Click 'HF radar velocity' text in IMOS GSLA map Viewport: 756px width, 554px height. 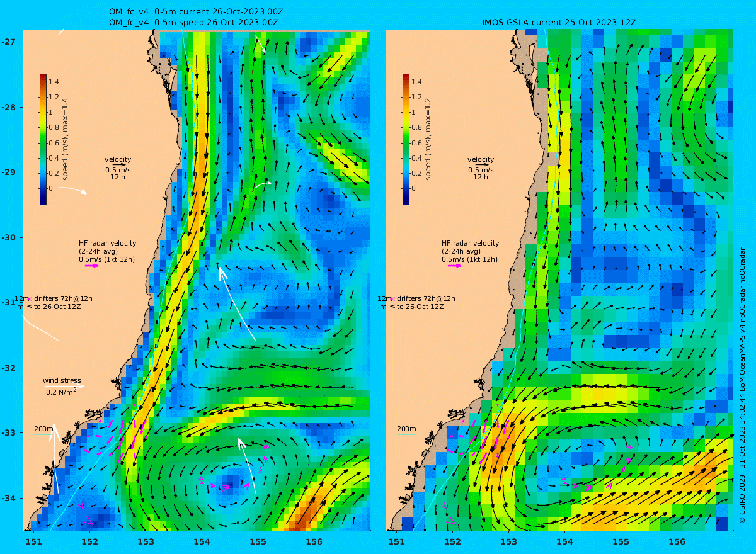[x=470, y=243]
